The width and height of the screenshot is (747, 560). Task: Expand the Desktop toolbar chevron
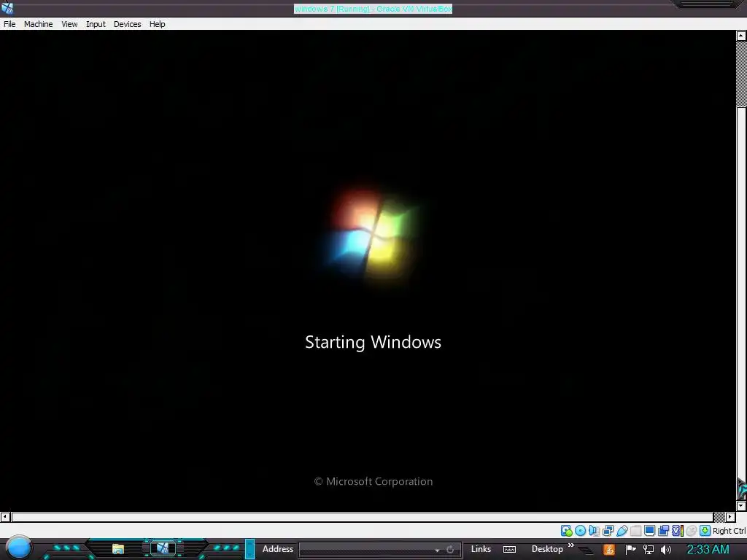pyautogui.click(x=571, y=545)
